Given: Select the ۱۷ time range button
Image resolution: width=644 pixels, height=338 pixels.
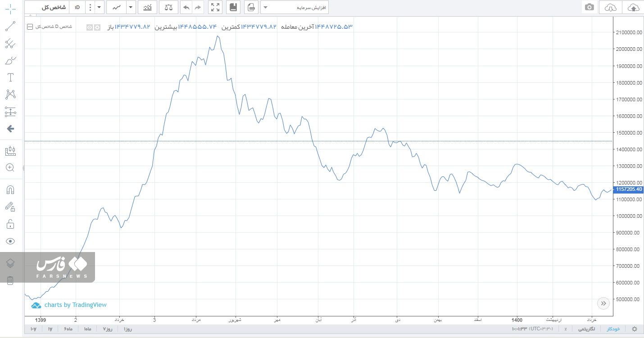Looking at the screenshot, I should pyautogui.click(x=50, y=329).
